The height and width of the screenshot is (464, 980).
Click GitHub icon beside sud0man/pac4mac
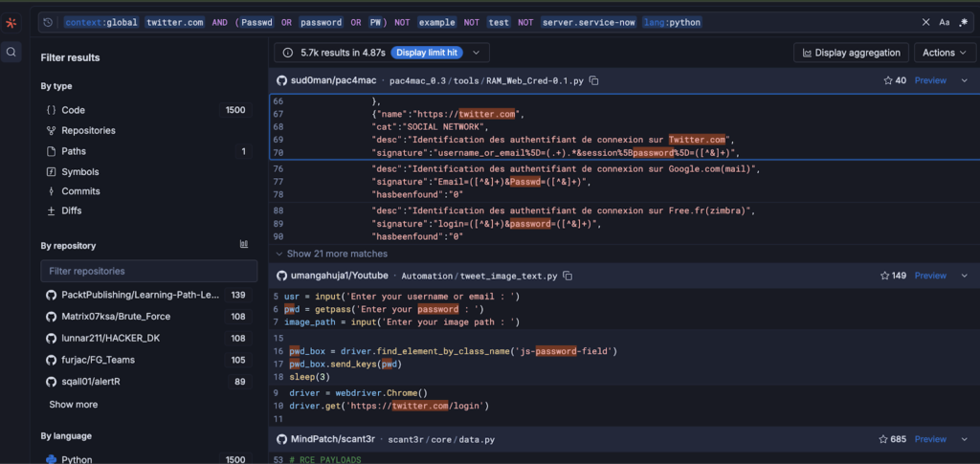[281, 80]
